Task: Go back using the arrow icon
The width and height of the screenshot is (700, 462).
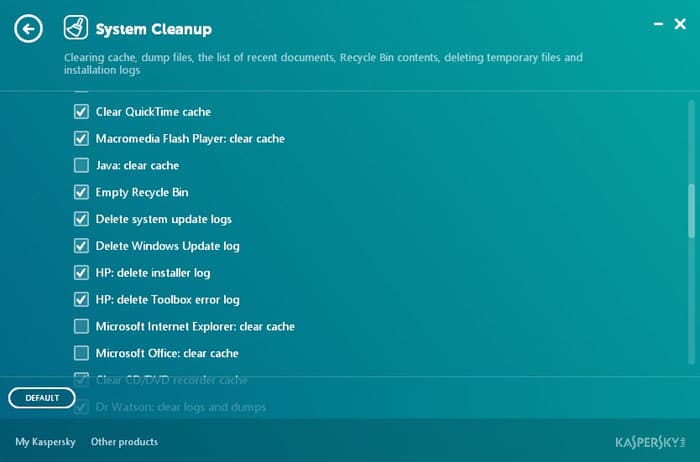Action: click(x=29, y=29)
